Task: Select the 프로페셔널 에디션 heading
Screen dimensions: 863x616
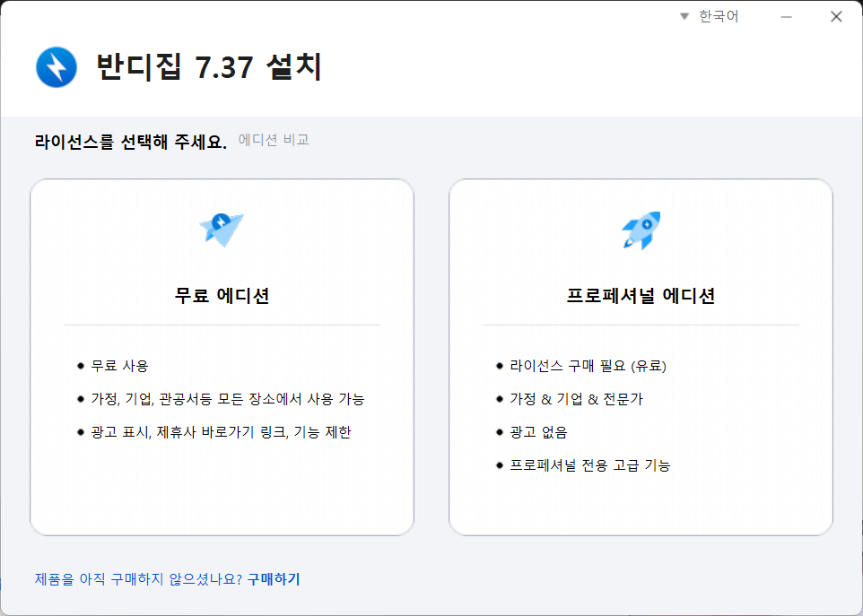Action: [641, 296]
